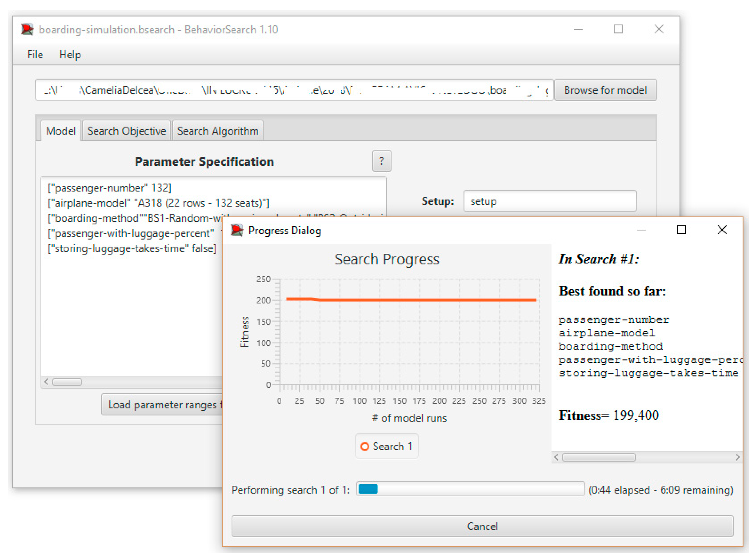Viewport: 755px width, 560px height.
Task: Click into the Setup input field
Action: pos(549,201)
